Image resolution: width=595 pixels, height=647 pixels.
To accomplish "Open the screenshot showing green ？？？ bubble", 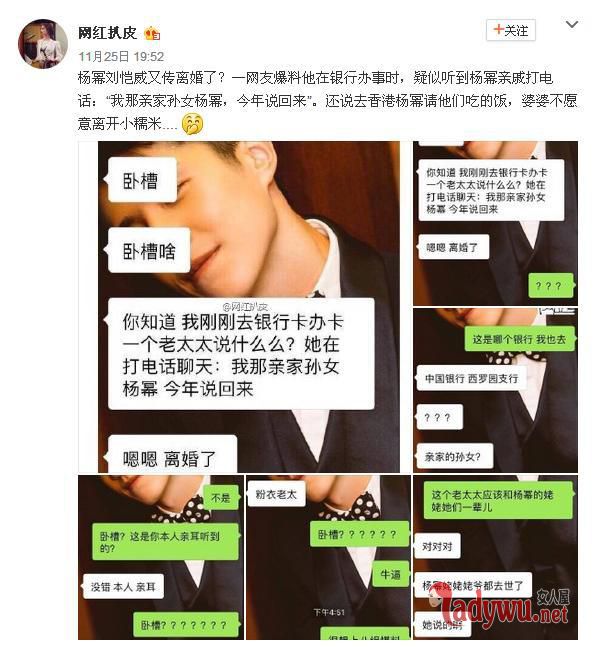I will click(x=495, y=223).
